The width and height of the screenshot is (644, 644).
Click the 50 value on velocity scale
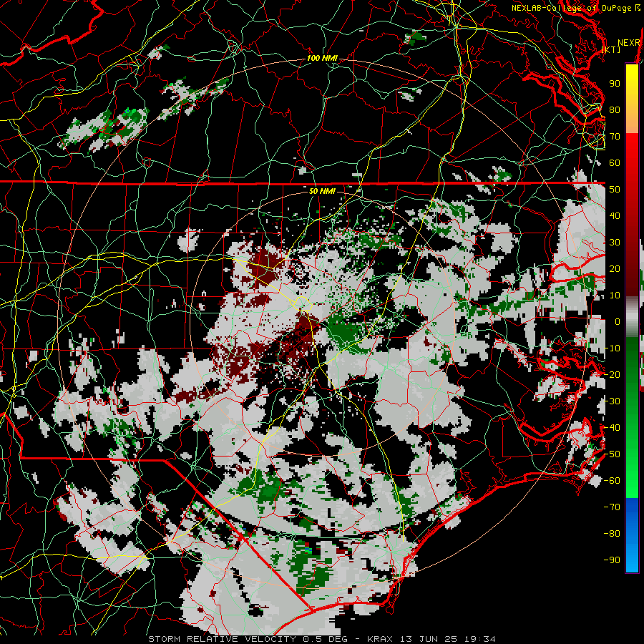[615, 190]
